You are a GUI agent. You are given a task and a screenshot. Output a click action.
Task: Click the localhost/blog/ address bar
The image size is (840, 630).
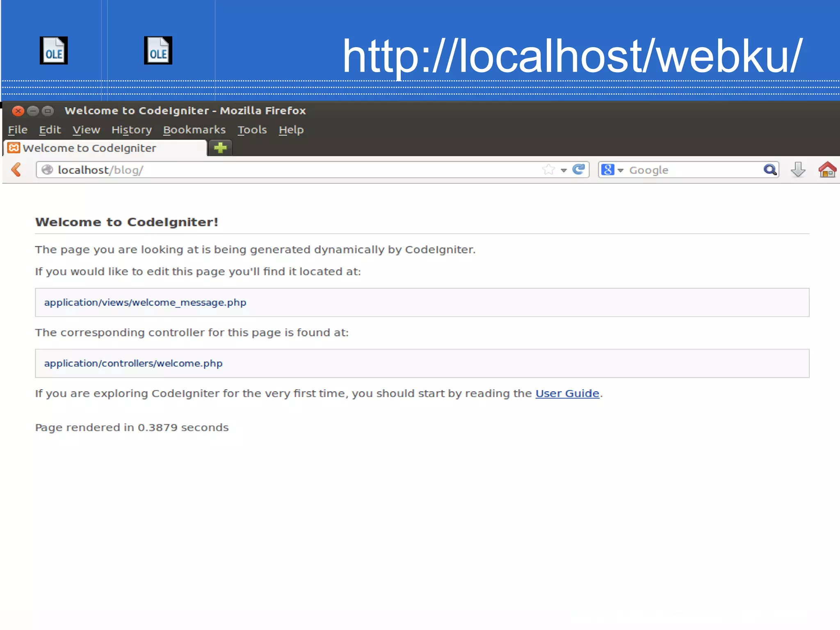point(312,170)
